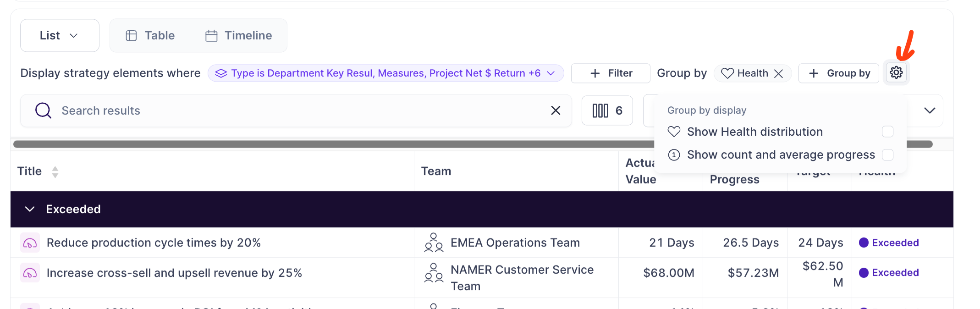Viewport: 980px width, 309px height.
Task: Remove the Health group by tag
Action: point(778,73)
